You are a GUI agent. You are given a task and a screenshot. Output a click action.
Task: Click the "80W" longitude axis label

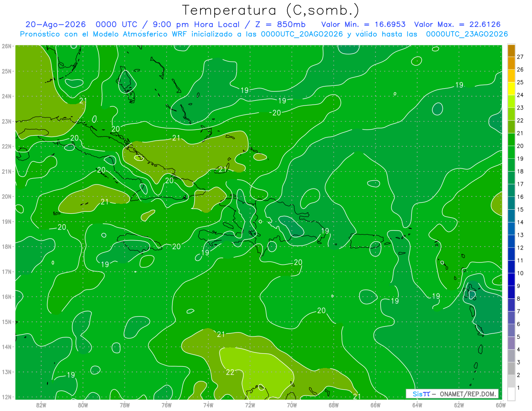(83, 405)
